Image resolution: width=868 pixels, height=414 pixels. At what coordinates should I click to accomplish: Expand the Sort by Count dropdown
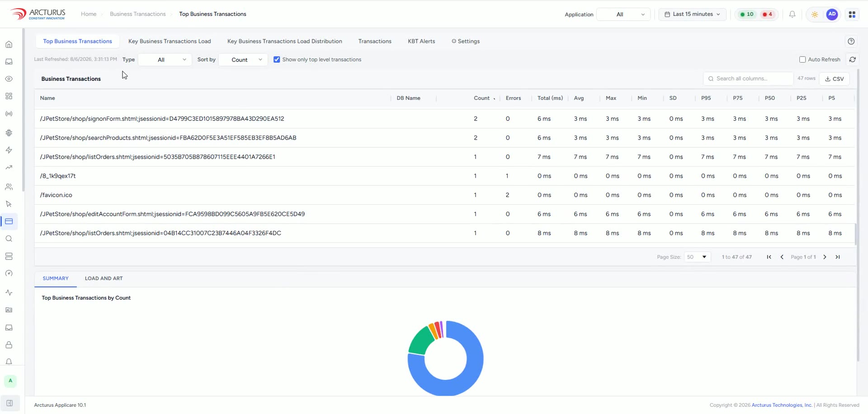tap(243, 60)
